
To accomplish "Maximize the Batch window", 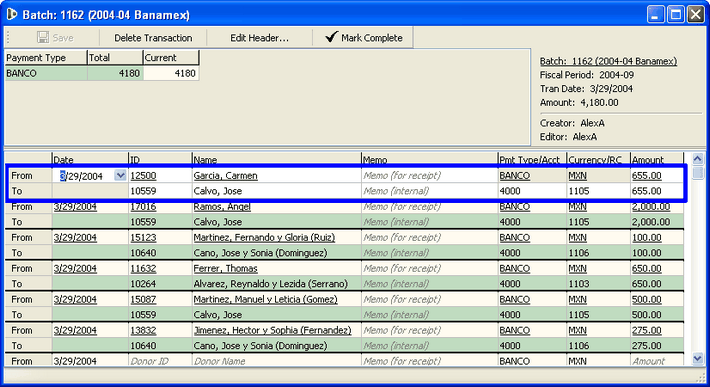I will 676,14.
